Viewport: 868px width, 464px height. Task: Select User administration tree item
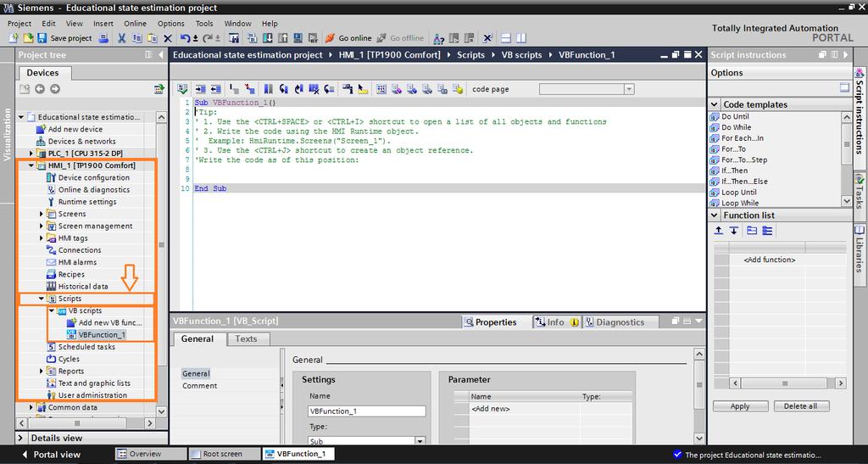click(x=92, y=395)
